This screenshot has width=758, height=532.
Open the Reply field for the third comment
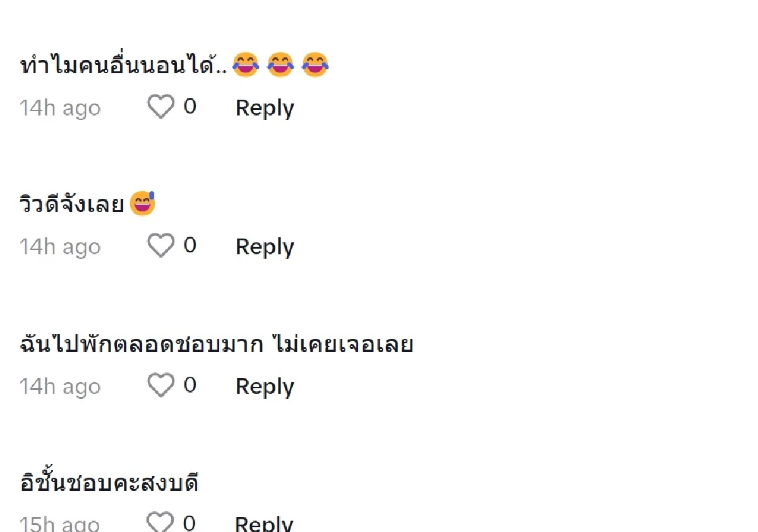[264, 386]
